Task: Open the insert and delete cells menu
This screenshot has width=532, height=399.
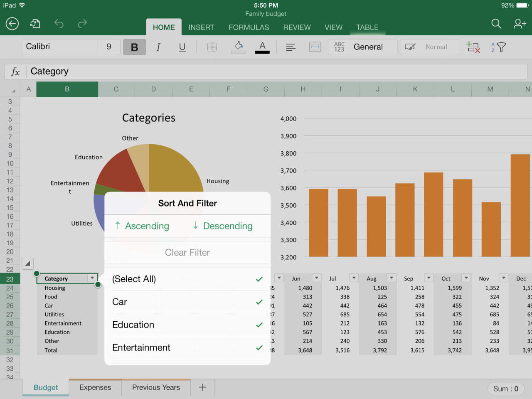Action: pyautogui.click(x=473, y=47)
